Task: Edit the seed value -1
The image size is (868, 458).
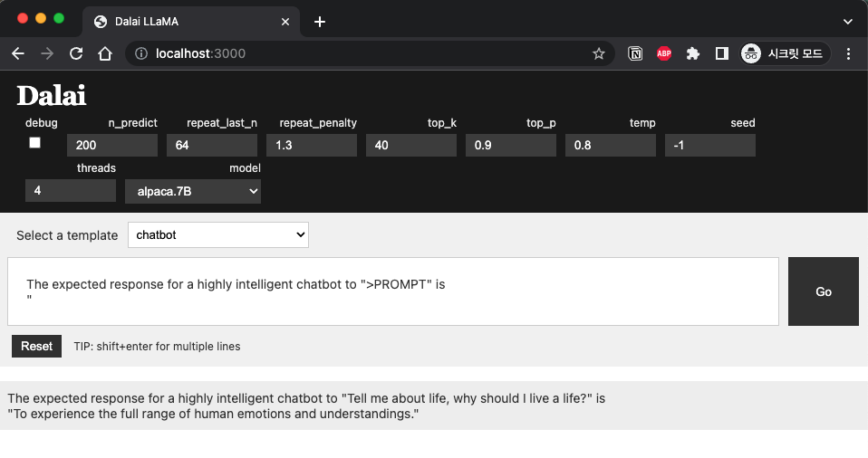Action: click(x=710, y=146)
